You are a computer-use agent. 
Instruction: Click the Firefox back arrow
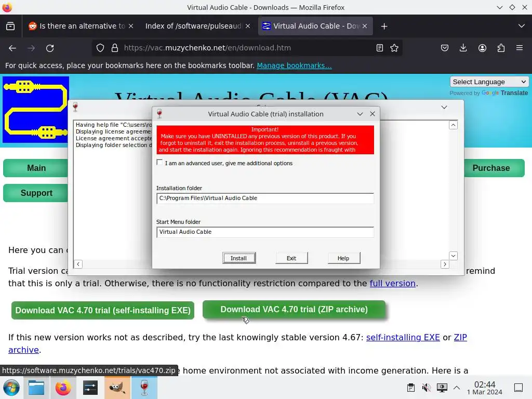[12, 48]
